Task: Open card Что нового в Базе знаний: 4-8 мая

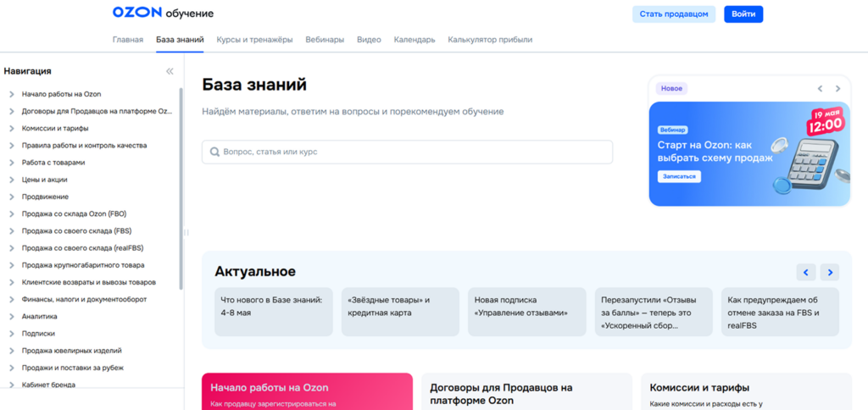Action: [274, 312]
